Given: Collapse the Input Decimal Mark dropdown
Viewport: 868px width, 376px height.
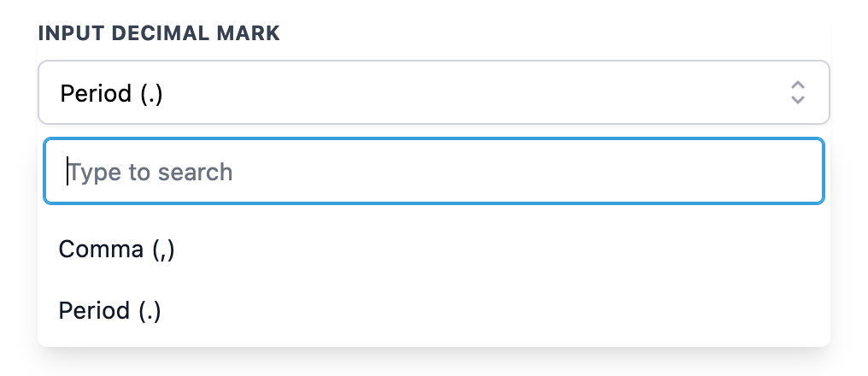Looking at the screenshot, I should (x=434, y=92).
